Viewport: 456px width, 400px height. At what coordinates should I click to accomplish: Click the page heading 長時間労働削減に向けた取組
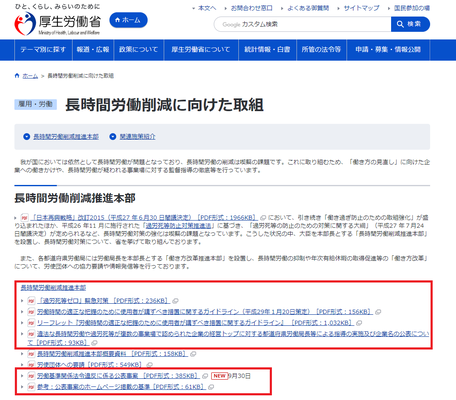164,105
